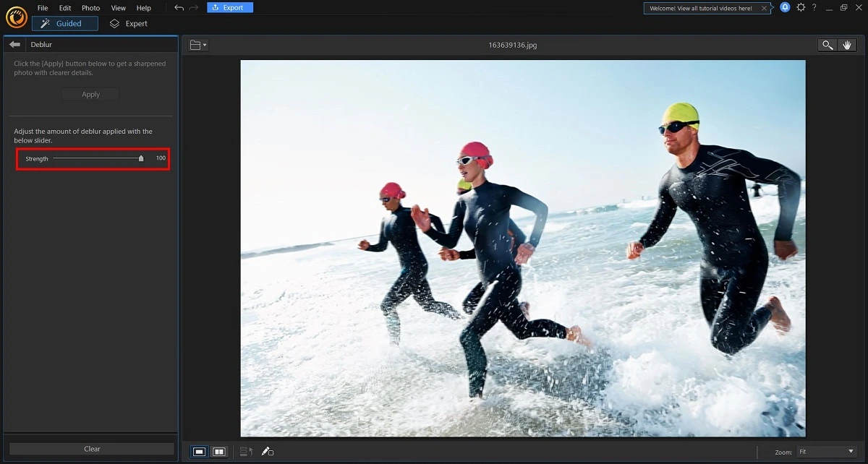Select the Zoom magnifier tool
This screenshot has width=868, height=464.
point(827,45)
